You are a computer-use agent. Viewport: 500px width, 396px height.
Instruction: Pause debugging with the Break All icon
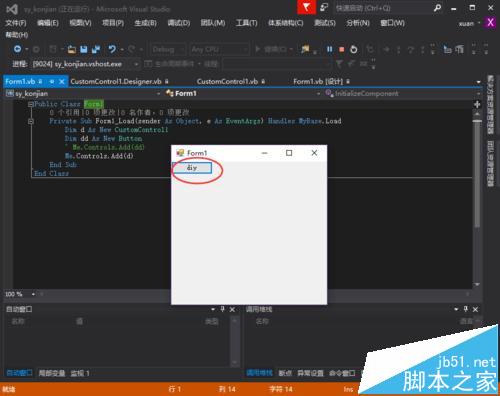point(329,49)
